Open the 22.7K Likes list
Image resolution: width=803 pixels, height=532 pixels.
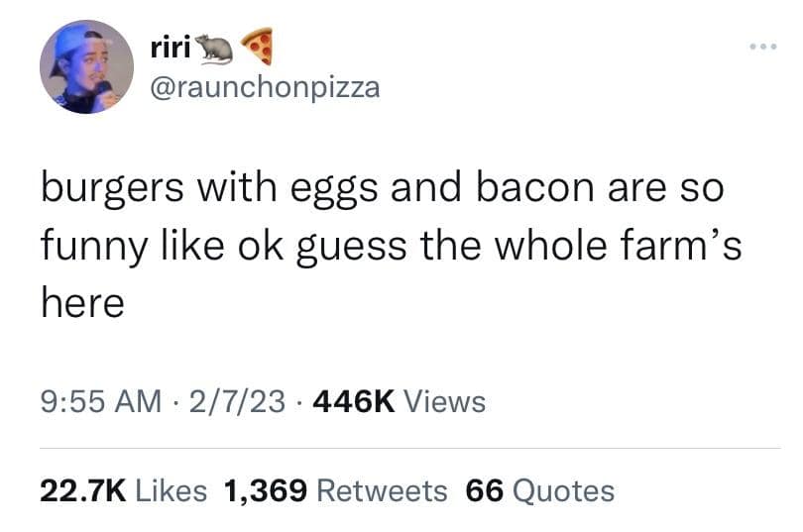point(124,490)
